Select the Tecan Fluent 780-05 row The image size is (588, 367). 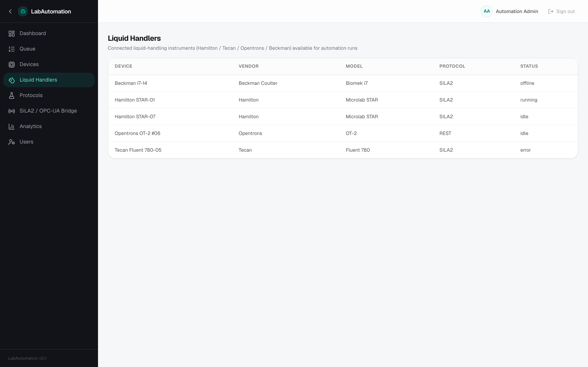[x=343, y=150]
